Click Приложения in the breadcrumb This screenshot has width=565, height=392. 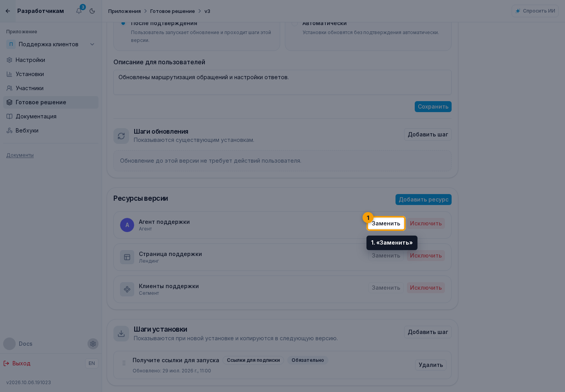coord(124,11)
